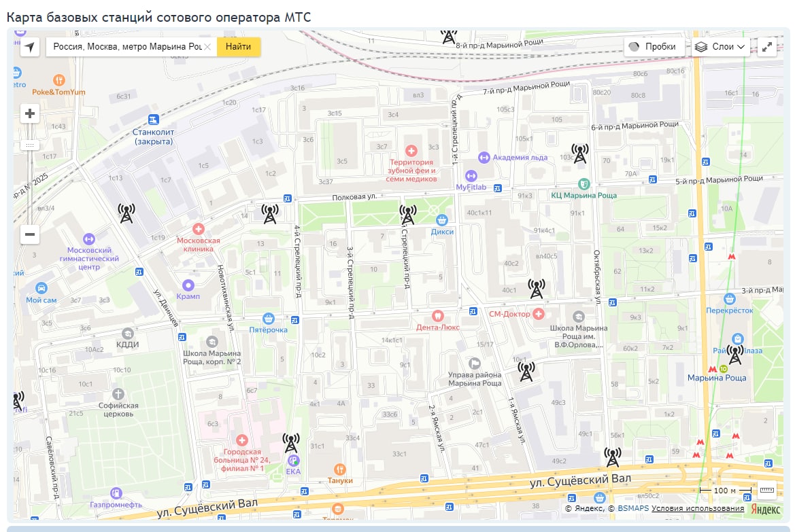The width and height of the screenshot is (795, 532).
Task: Click the Марьина Роща metro station label
Action: pyautogui.click(x=716, y=378)
